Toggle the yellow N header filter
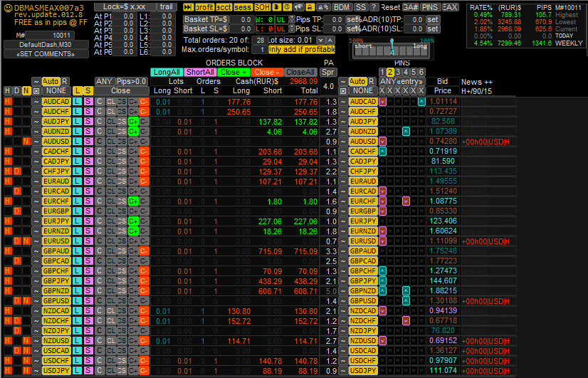 pyautogui.click(x=26, y=90)
